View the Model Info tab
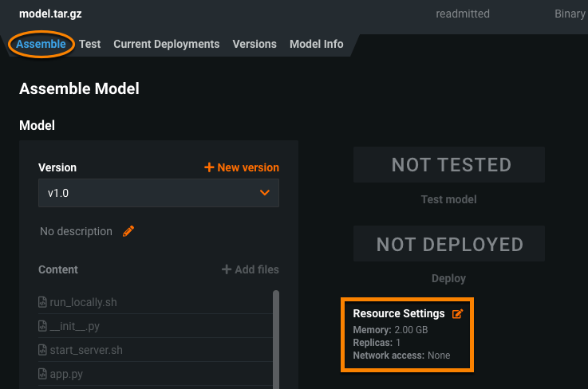The width and height of the screenshot is (588, 389). pyautogui.click(x=316, y=44)
